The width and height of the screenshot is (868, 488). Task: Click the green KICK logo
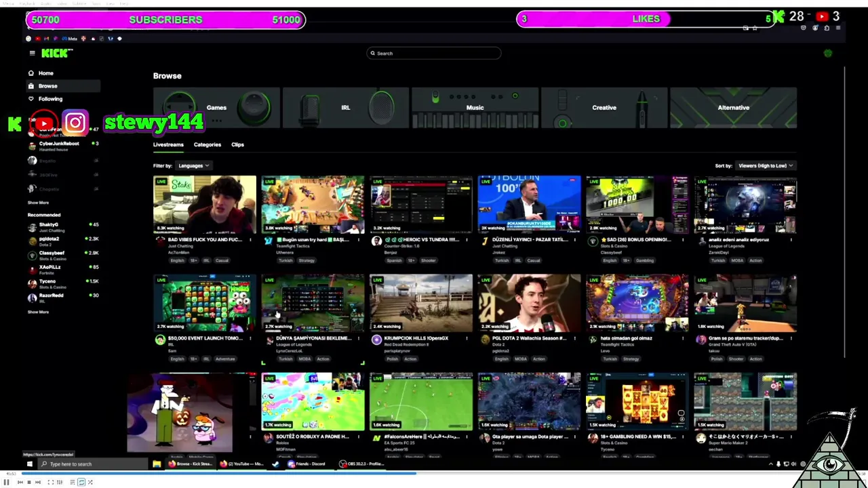coord(56,53)
